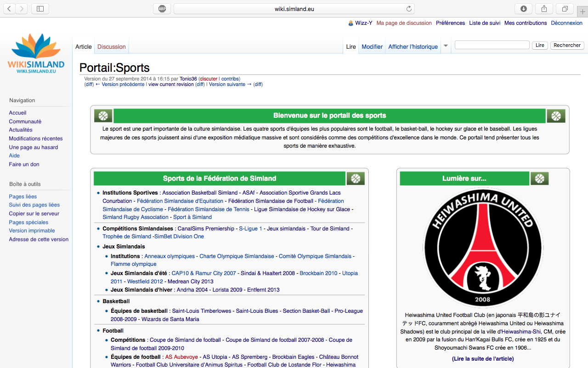Click basketball icon beside Lumière sur header
Image resolution: width=588 pixels, height=368 pixels.
point(539,178)
